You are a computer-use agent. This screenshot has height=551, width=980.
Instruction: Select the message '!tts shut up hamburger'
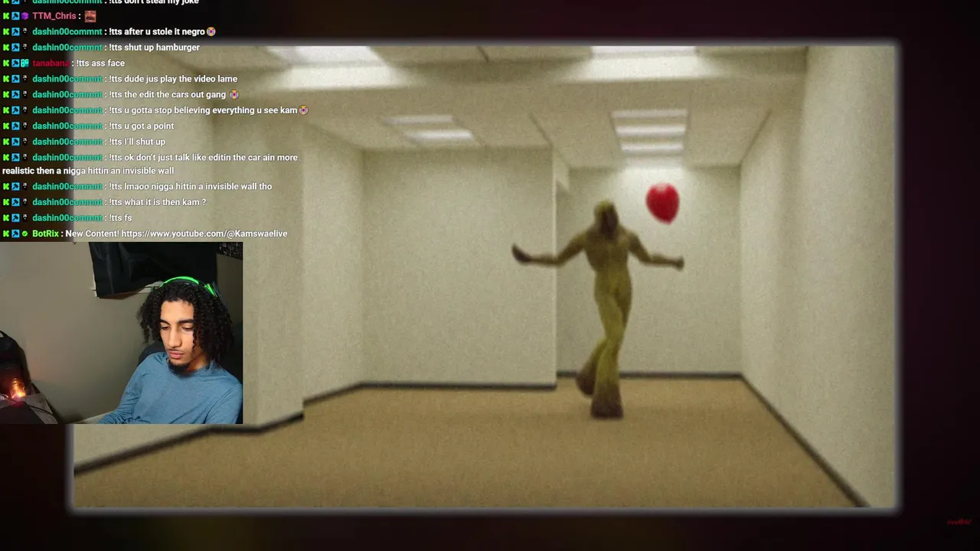tap(154, 47)
